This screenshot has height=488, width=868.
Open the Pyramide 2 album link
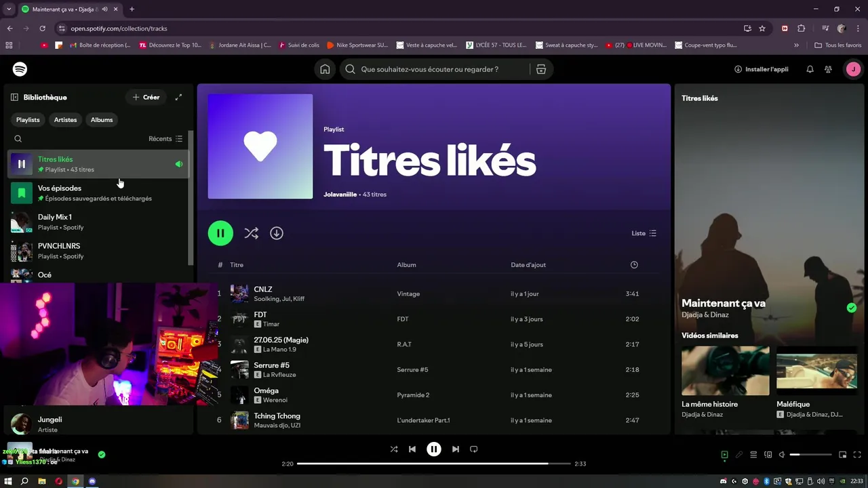413,395
